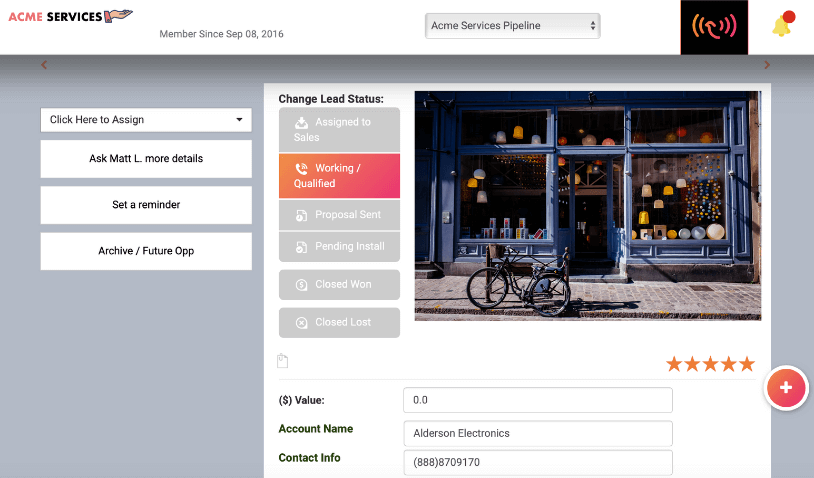Viewport: 814px width, 478px height.
Task: Click Ask Matt L. more details button
Action: tap(146, 159)
